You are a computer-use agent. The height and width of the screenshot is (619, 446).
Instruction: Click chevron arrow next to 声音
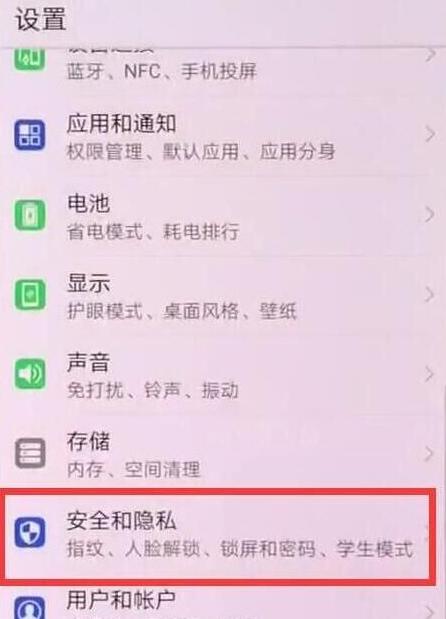[x=429, y=374]
